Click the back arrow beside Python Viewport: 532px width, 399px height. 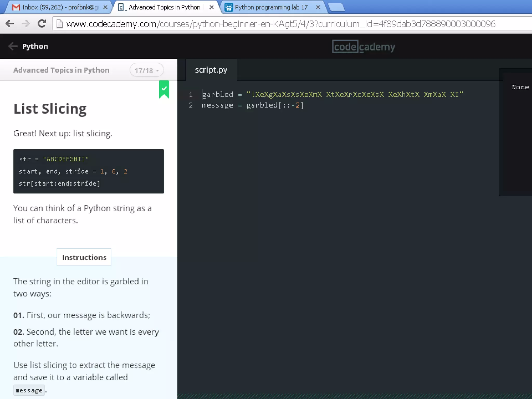point(13,46)
